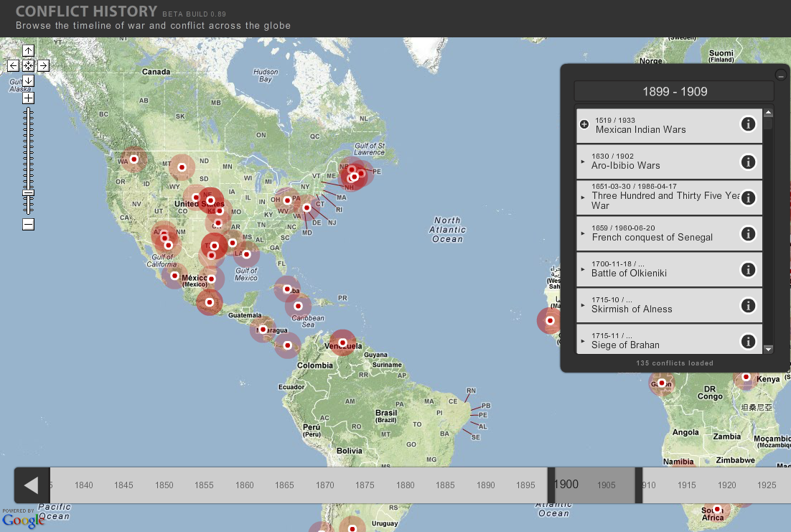Pan the map right with the arrow
Viewport: 791px width, 532px height.
[43, 65]
